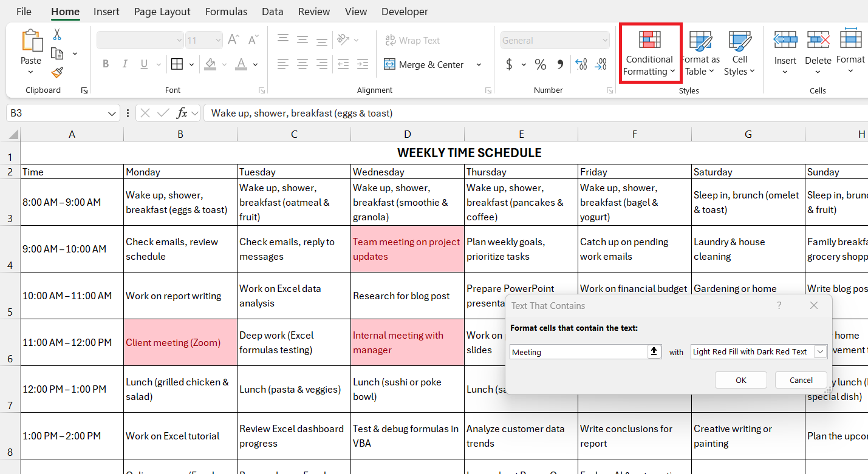
Task: Switch to the Insert tab
Action: pyautogui.click(x=106, y=12)
